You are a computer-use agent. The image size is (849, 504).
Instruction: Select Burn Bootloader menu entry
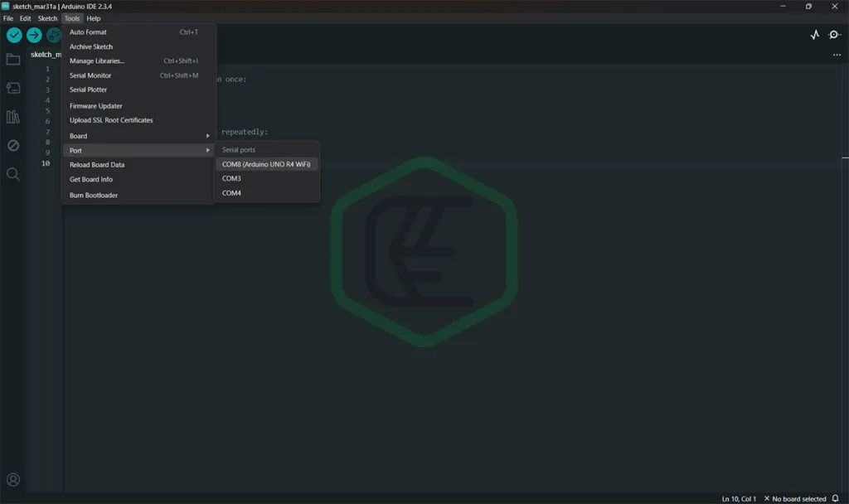click(x=138, y=196)
